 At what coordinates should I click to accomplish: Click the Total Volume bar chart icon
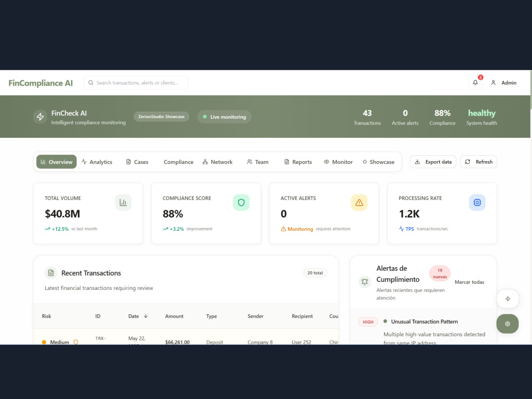click(123, 203)
